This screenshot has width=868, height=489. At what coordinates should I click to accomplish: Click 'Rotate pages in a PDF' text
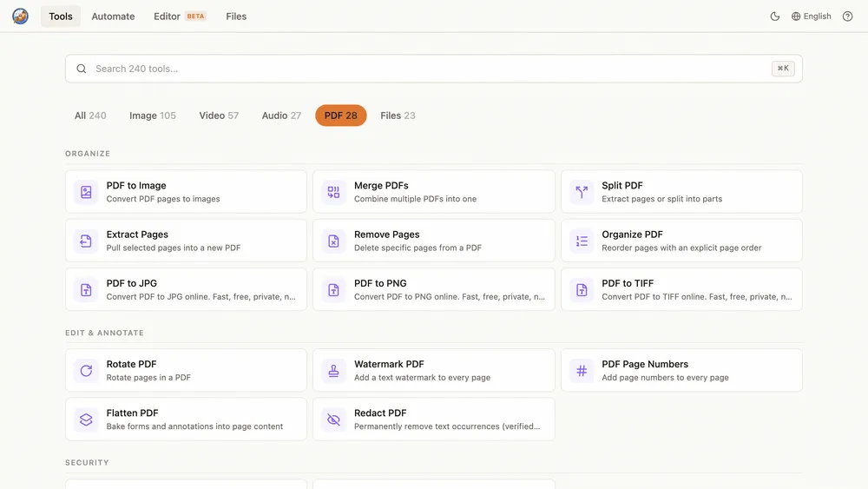tap(148, 378)
